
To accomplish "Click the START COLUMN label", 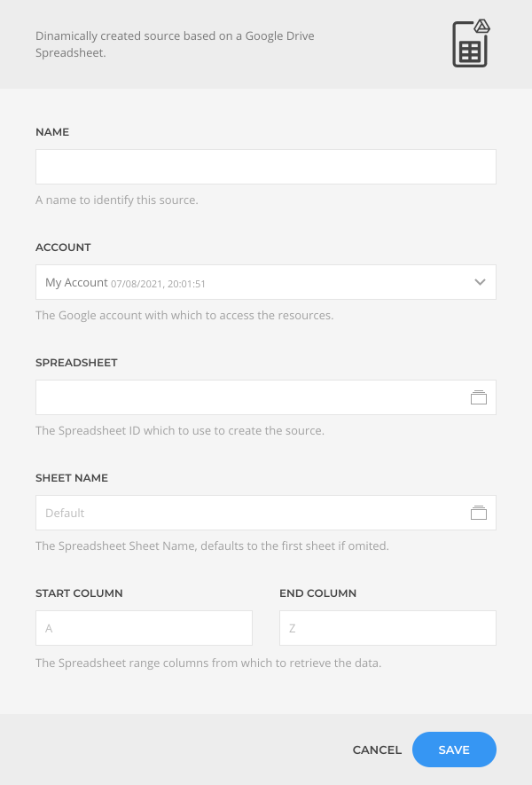I will [x=79, y=593].
